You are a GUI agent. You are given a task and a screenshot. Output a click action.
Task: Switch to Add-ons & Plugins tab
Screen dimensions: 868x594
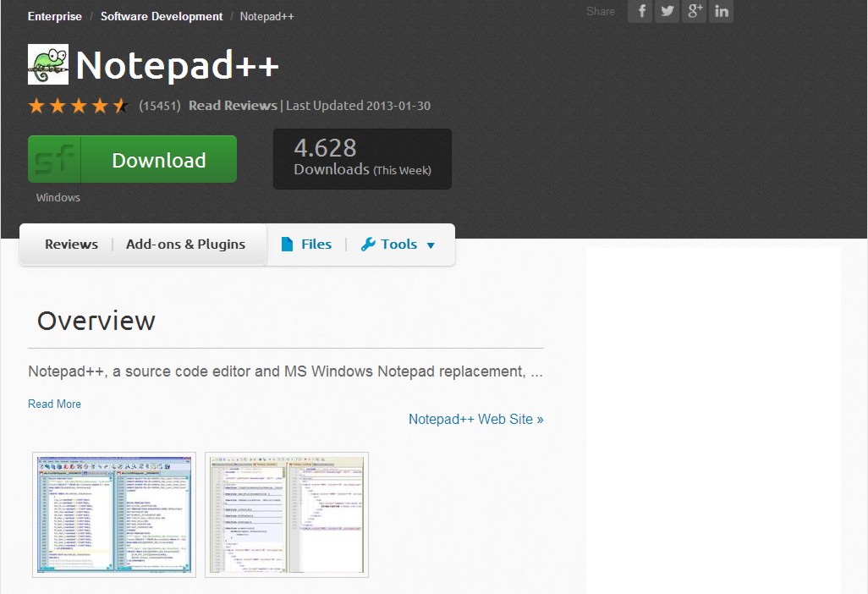pyautogui.click(x=185, y=245)
